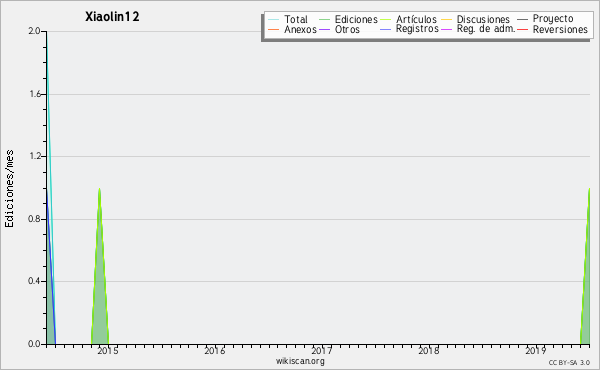The width and height of the screenshot is (600, 370).
Task: Click the 1.6 y-axis value
Action: point(35,94)
